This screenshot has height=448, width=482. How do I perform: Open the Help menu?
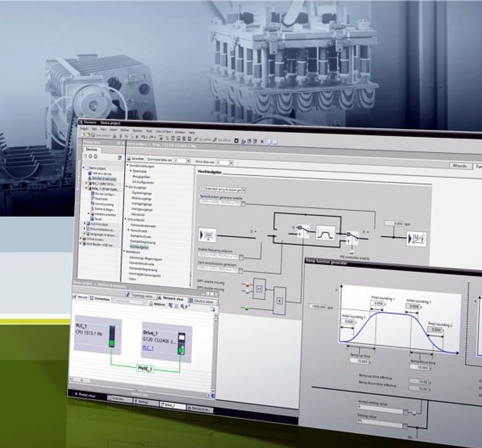(192, 133)
